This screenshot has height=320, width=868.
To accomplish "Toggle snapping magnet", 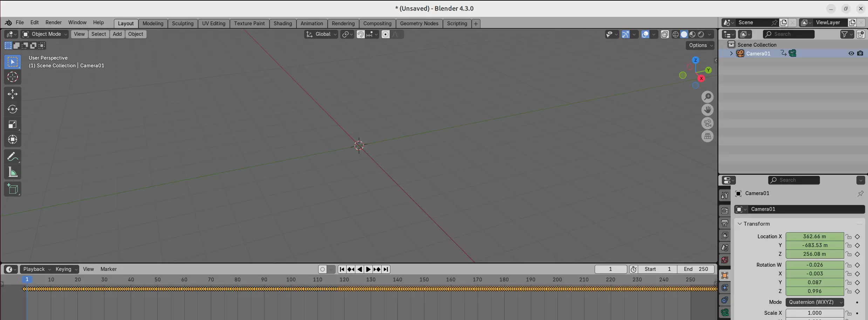I will tap(360, 34).
